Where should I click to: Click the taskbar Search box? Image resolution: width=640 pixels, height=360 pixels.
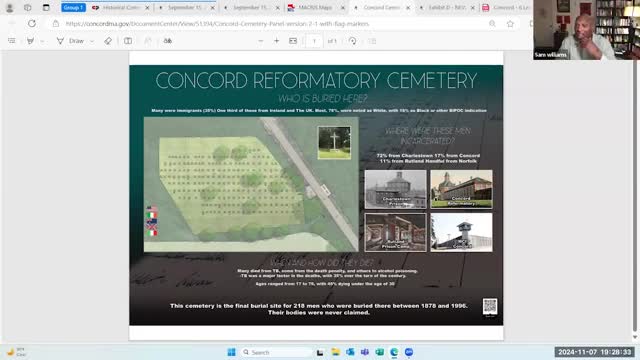coord(276,352)
